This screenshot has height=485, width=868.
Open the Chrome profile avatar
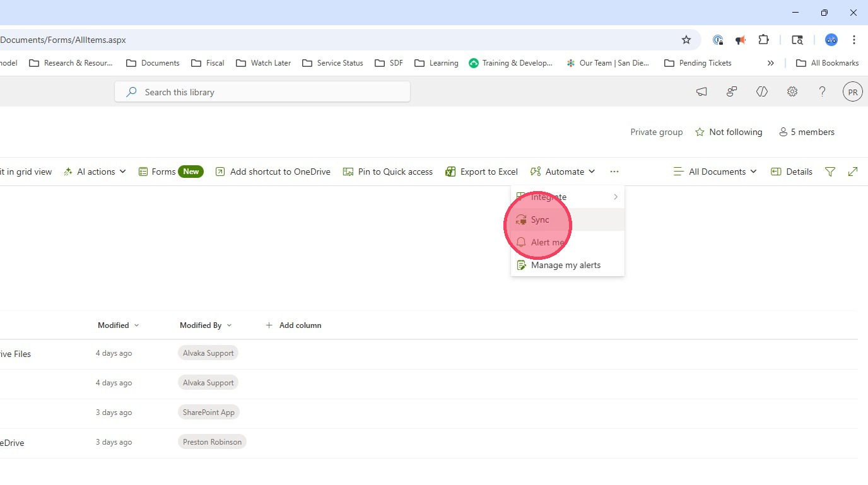click(831, 40)
